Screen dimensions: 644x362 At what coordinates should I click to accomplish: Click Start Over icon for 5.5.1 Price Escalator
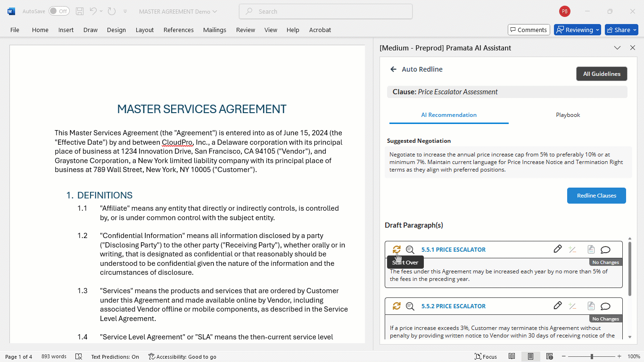pyautogui.click(x=396, y=249)
